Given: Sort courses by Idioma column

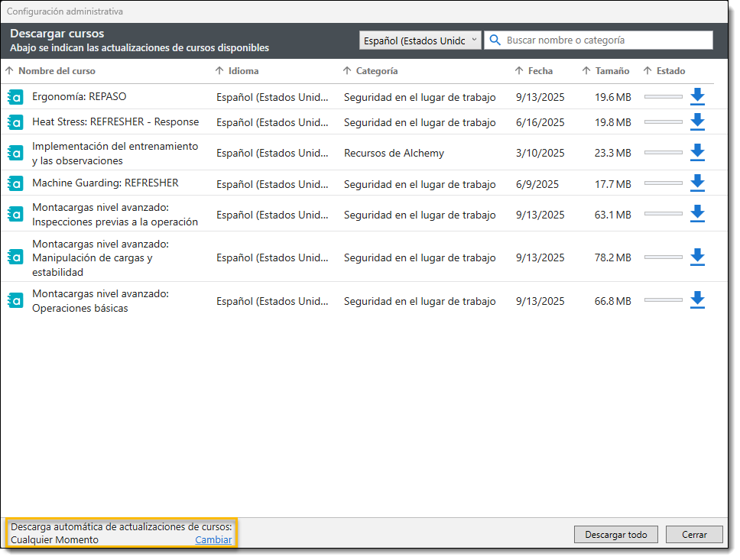Looking at the screenshot, I should [243, 71].
